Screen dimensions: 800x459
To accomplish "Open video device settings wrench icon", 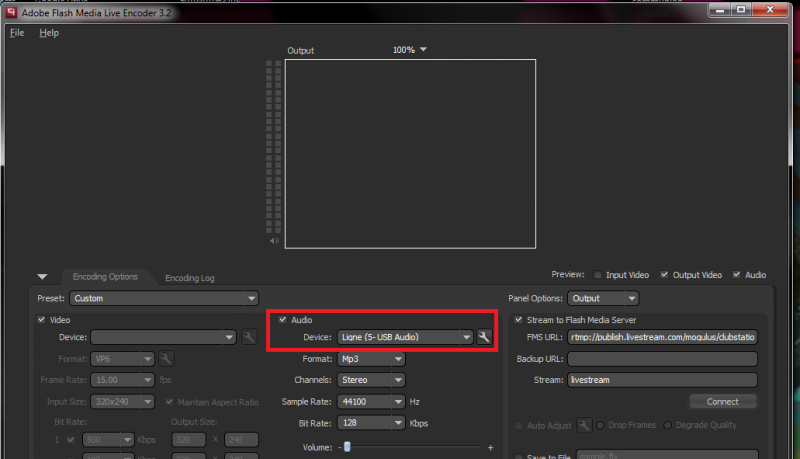I will [249, 337].
